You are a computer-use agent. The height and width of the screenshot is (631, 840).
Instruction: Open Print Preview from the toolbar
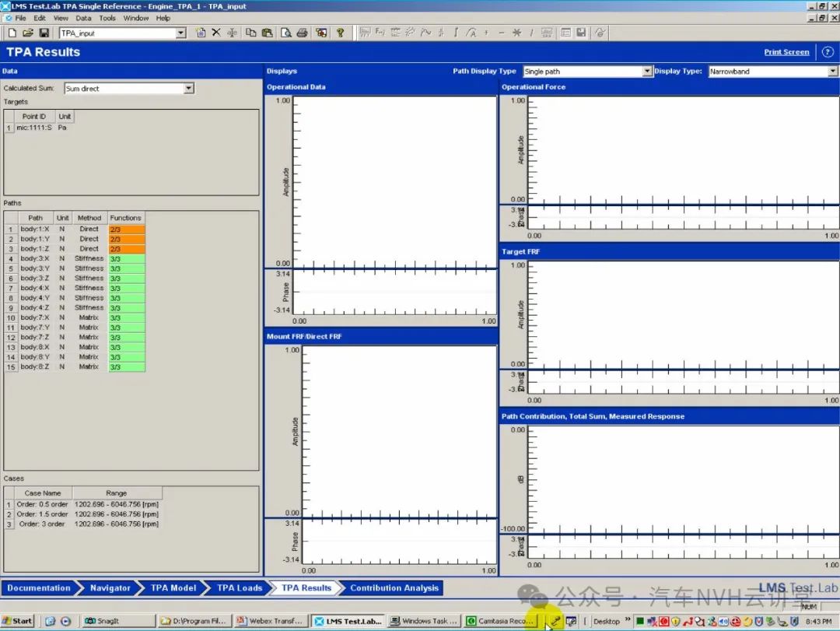286,33
